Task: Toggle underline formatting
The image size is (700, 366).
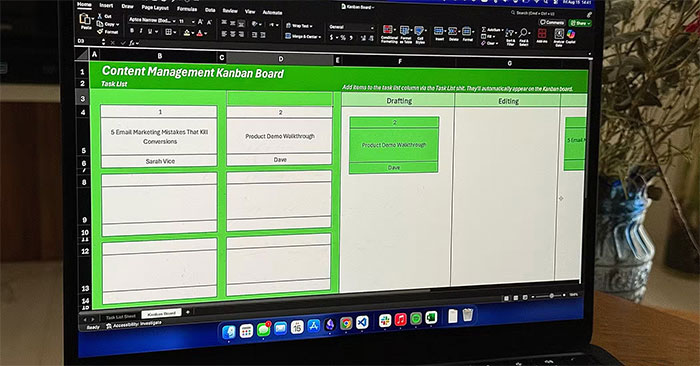Action: pyautogui.click(x=150, y=32)
